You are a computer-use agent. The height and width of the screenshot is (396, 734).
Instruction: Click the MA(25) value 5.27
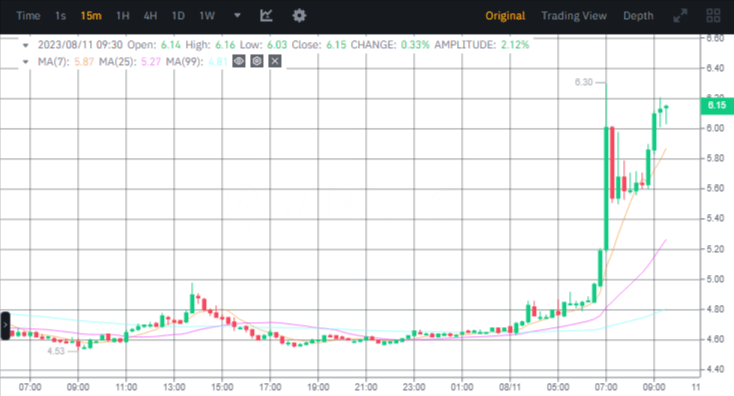151,62
